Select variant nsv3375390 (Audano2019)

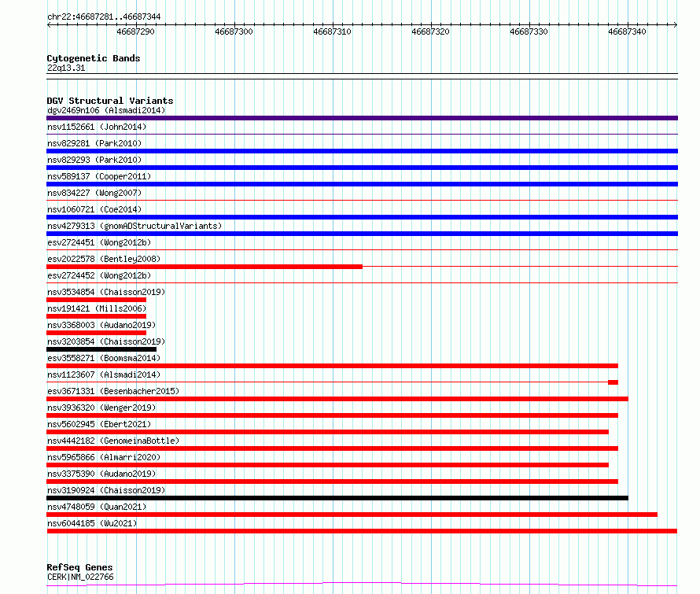[101, 474]
